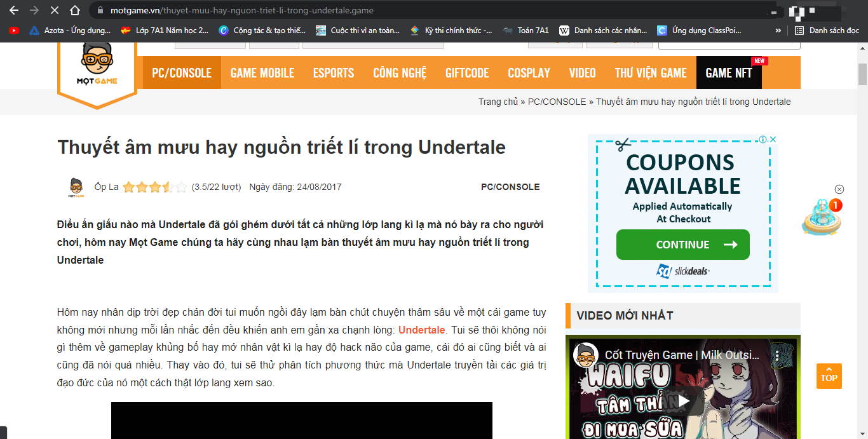This screenshot has width=868, height=439.
Task: Open the ESPORTS menu tab
Action: click(334, 72)
